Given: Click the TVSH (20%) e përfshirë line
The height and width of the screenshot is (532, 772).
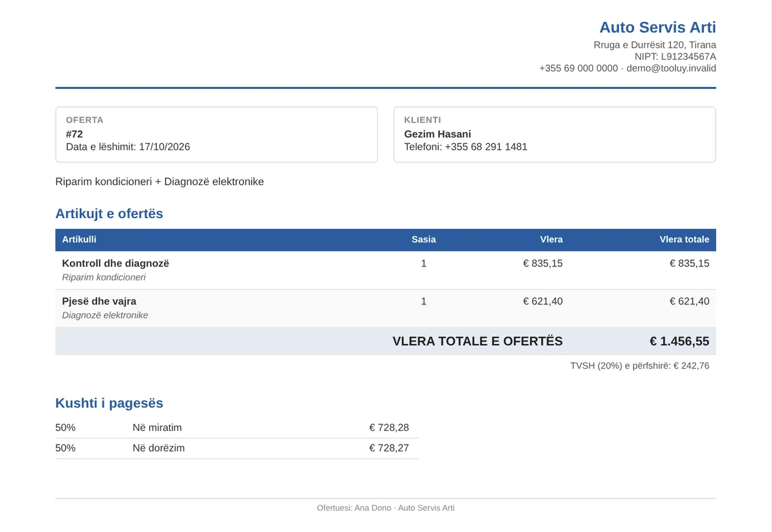Looking at the screenshot, I should [x=639, y=365].
